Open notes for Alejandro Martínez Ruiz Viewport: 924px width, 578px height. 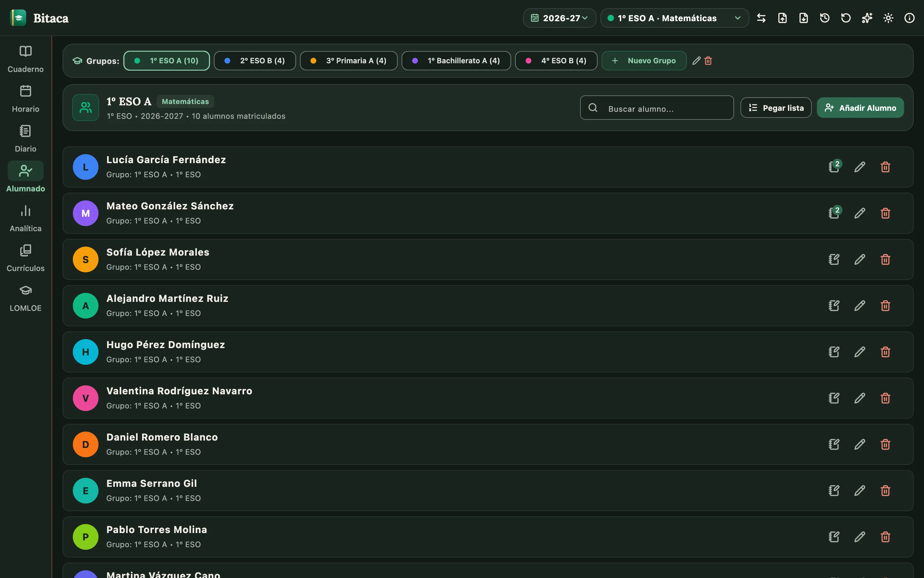click(834, 306)
